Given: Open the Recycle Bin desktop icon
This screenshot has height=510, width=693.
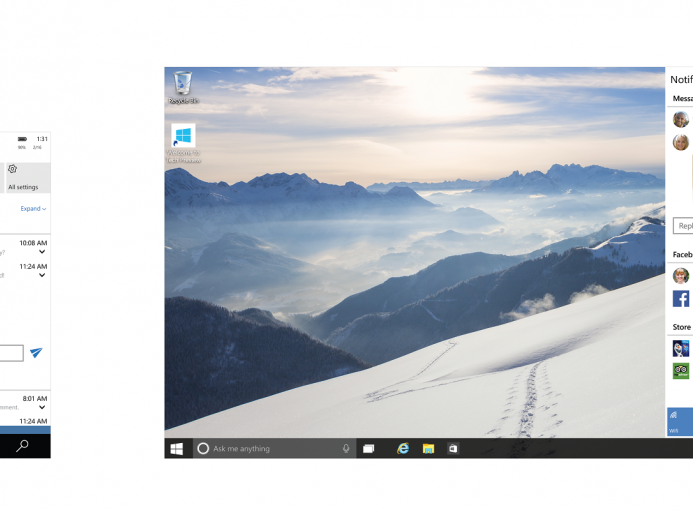Looking at the screenshot, I should pos(183,87).
